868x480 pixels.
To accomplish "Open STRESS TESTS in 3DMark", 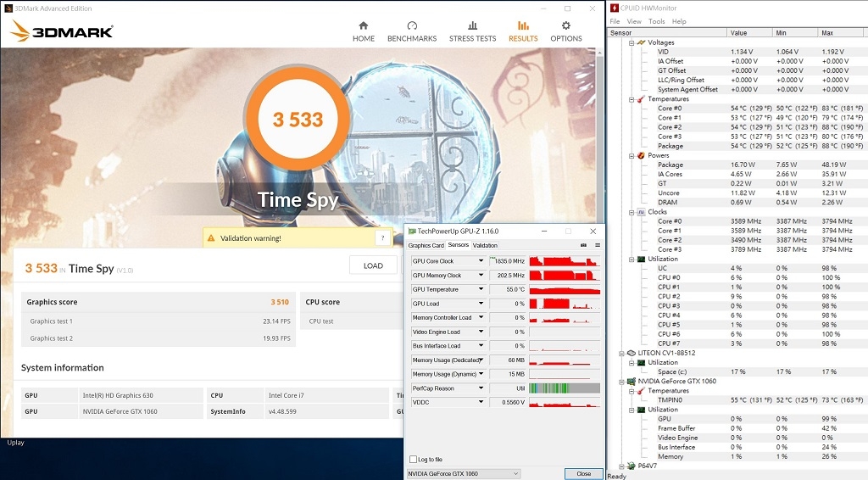I will tap(472, 31).
